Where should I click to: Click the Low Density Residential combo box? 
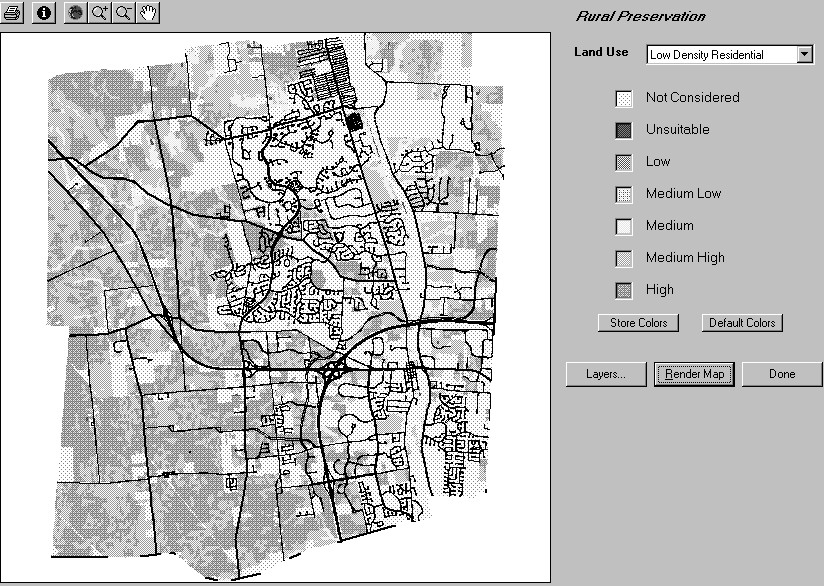730,54
